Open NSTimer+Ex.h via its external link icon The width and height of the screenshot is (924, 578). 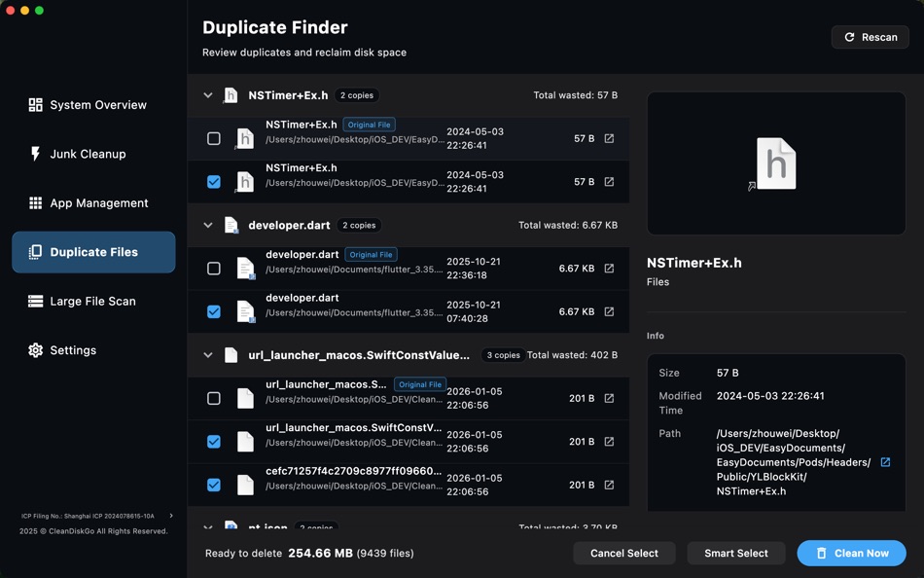[x=609, y=138]
